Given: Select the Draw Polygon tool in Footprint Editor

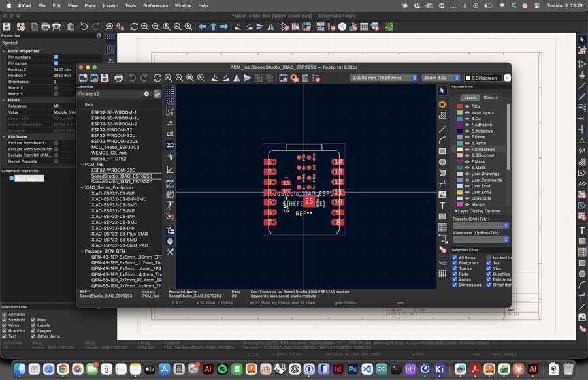Looking at the screenshot, I should pos(442,173).
